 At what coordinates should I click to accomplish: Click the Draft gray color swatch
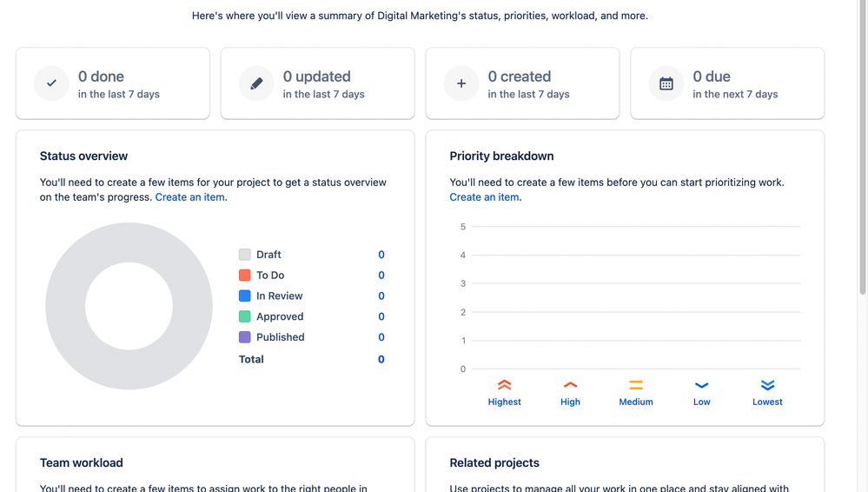[x=245, y=255]
